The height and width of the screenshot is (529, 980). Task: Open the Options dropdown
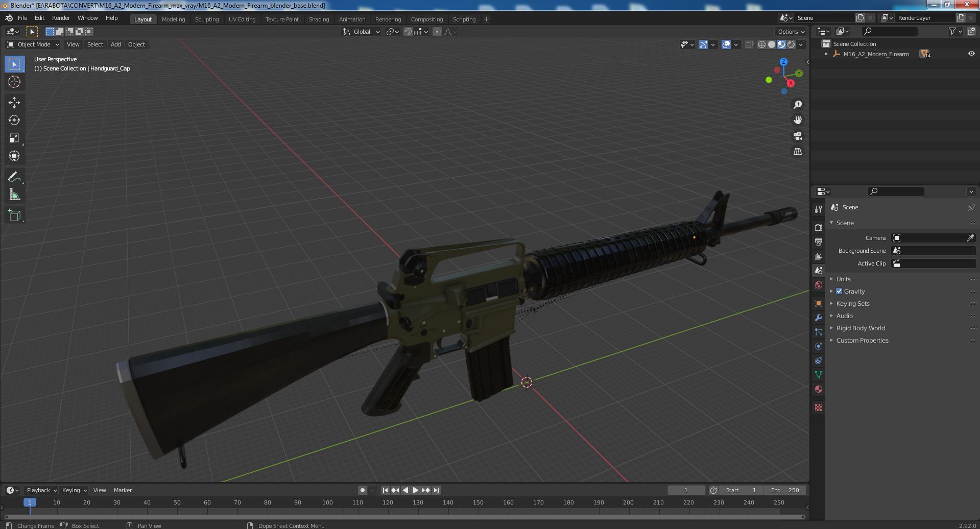pyautogui.click(x=791, y=32)
